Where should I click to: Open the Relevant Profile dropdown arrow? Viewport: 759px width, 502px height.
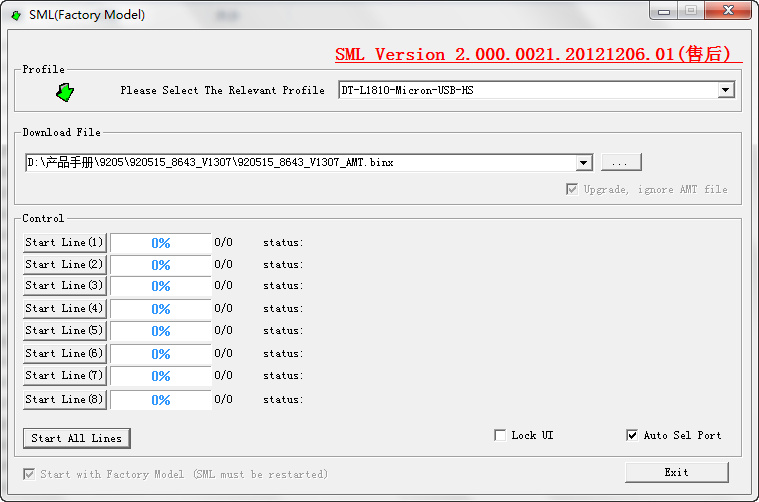click(725, 90)
